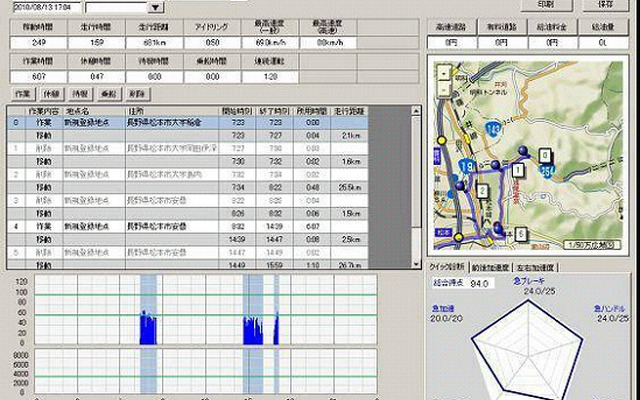This screenshot has height=400, width=640.
Task: Click the table vertical scrollbar thumb
Action: click(416, 171)
